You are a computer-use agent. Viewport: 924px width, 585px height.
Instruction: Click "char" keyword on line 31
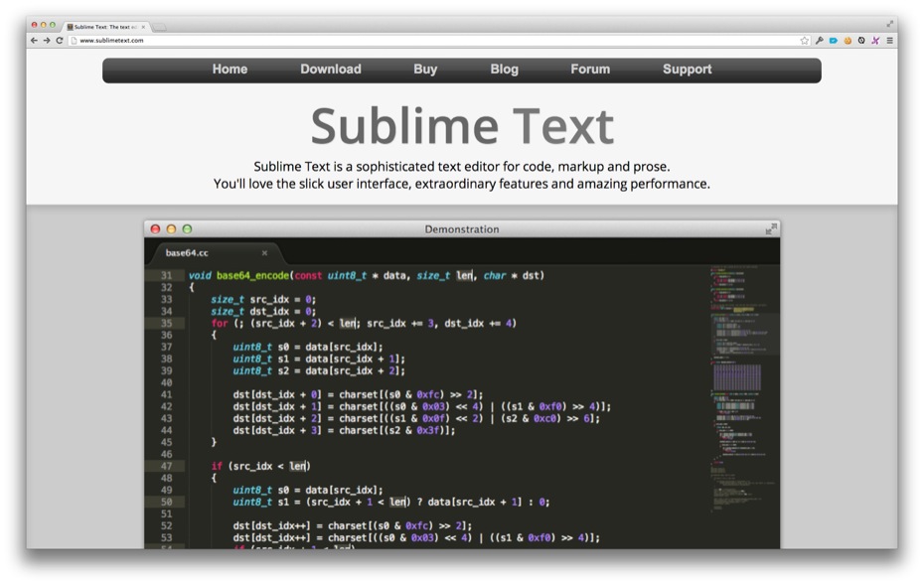click(x=495, y=275)
